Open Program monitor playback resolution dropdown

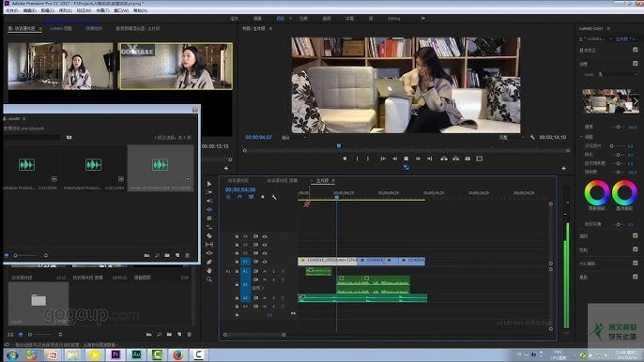(x=511, y=138)
